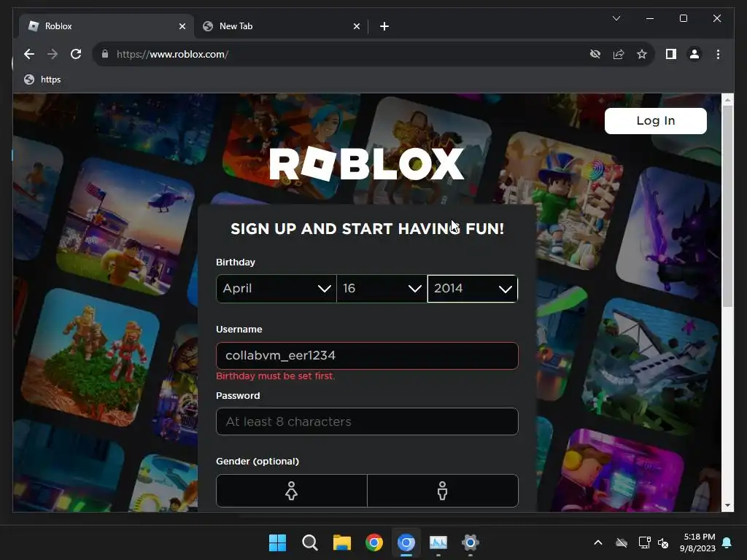Open the tab search chevron
The height and width of the screenshot is (560, 747).
coord(616,18)
